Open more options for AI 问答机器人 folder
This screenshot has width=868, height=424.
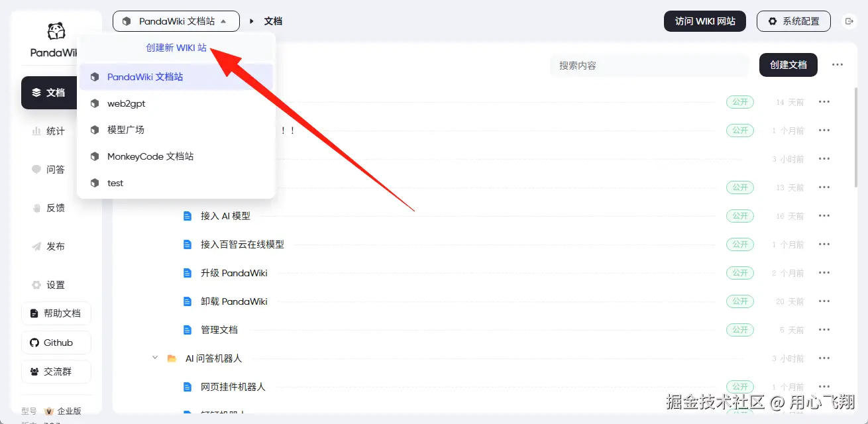(x=824, y=358)
